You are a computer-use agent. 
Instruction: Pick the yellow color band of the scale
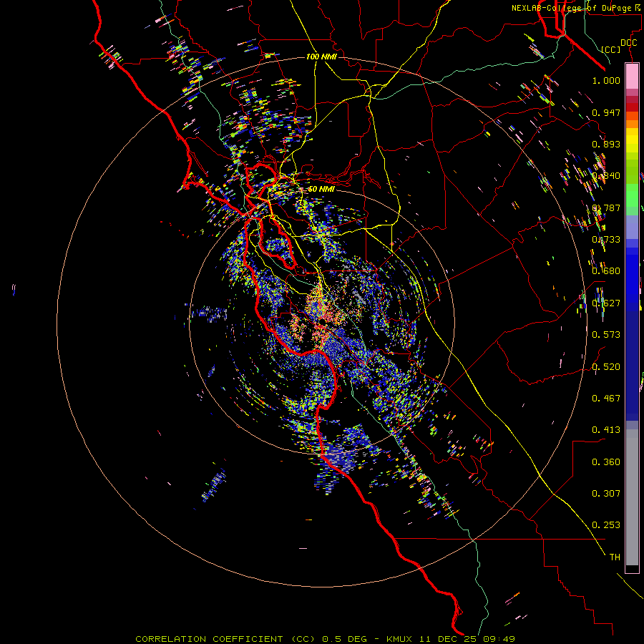tap(632, 140)
